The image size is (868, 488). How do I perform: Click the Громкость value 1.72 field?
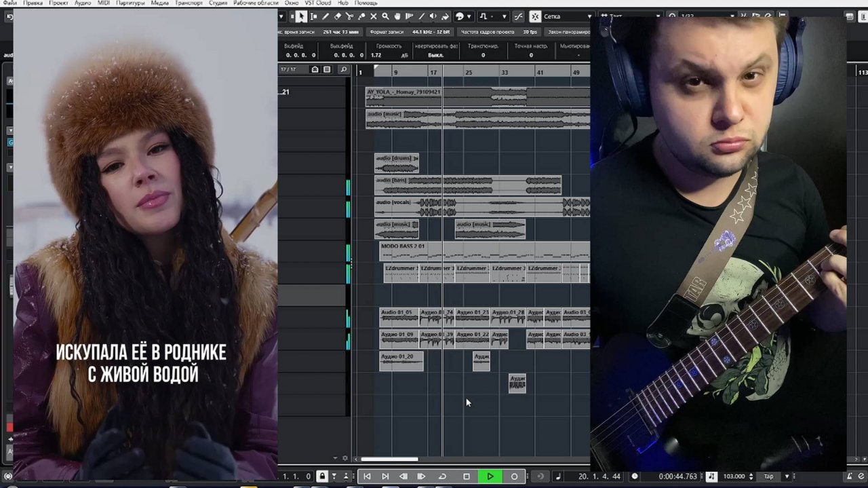pyautogui.click(x=377, y=56)
